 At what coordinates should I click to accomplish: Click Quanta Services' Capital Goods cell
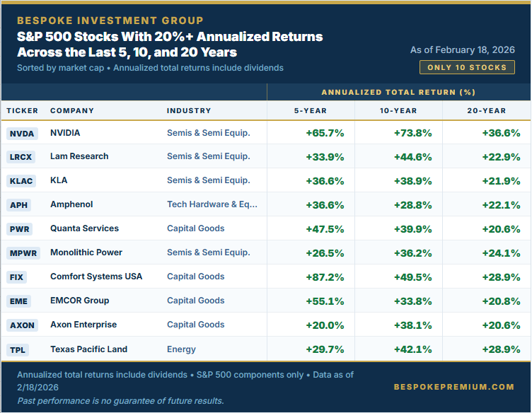coord(196,228)
